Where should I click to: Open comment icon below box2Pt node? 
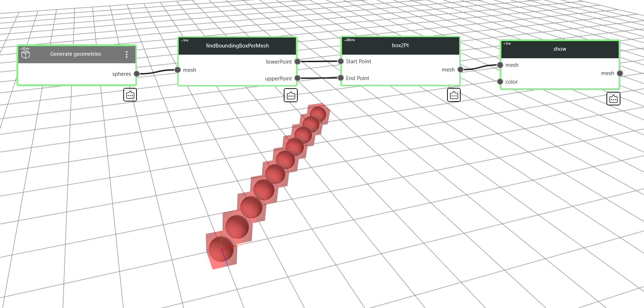[454, 95]
